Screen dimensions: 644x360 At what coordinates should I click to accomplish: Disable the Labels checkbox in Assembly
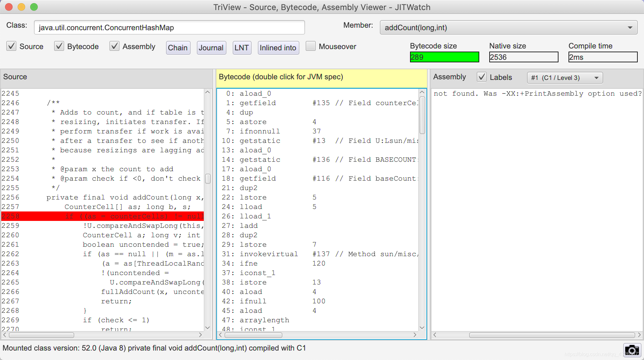[x=482, y=77]
